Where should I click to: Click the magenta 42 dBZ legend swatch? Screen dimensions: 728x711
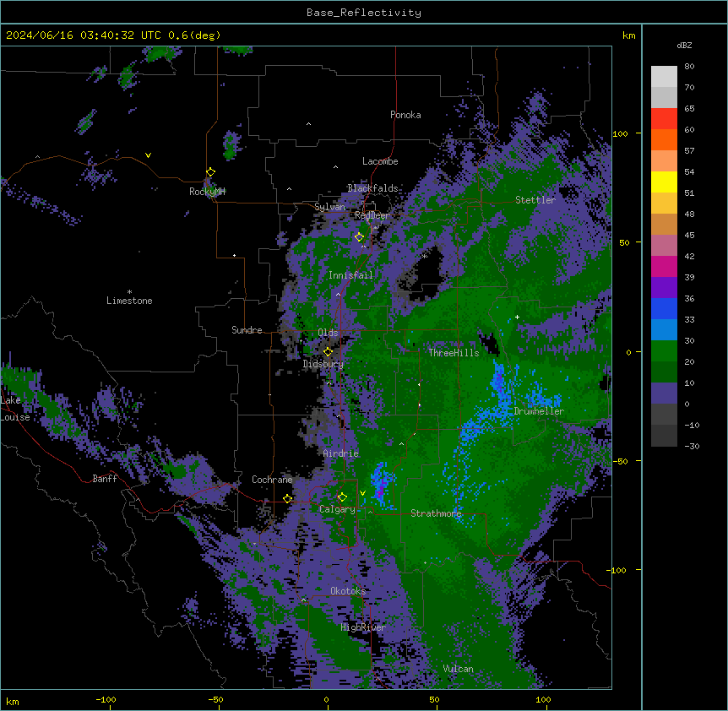point(664,266)
